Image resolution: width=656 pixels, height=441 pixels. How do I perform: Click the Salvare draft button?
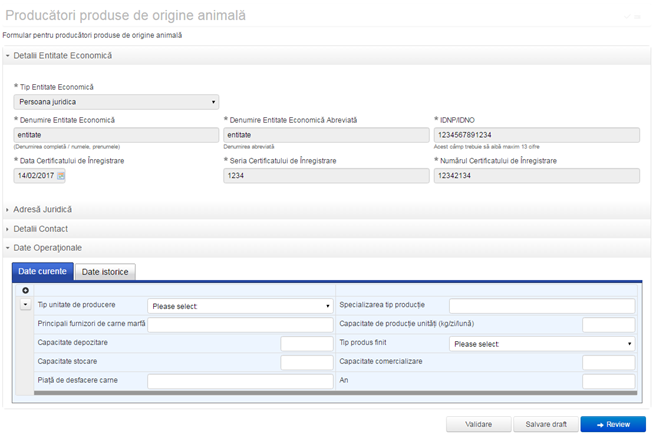pos(545,424)
